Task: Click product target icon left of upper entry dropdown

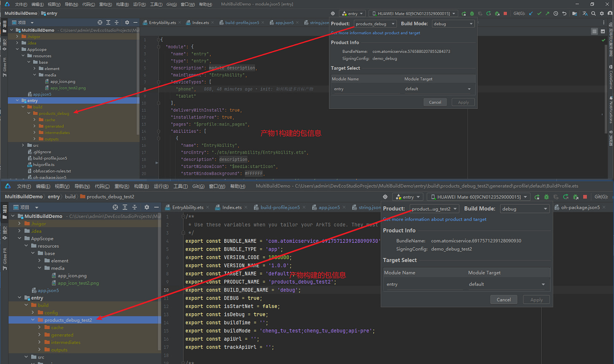Action: tap(333, 13)
